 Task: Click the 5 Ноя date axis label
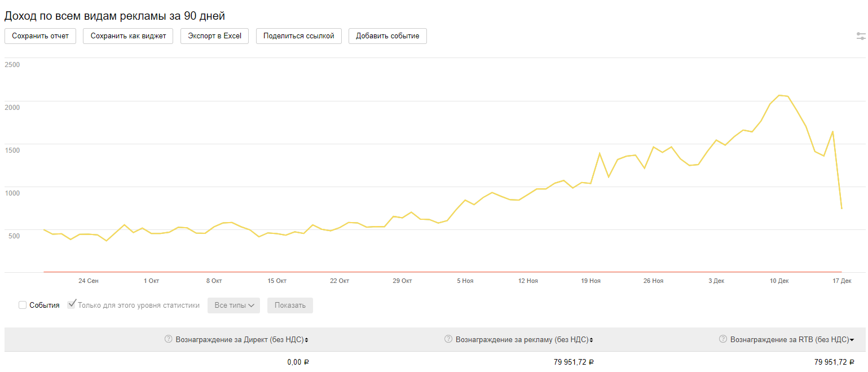tap(465, 281)
